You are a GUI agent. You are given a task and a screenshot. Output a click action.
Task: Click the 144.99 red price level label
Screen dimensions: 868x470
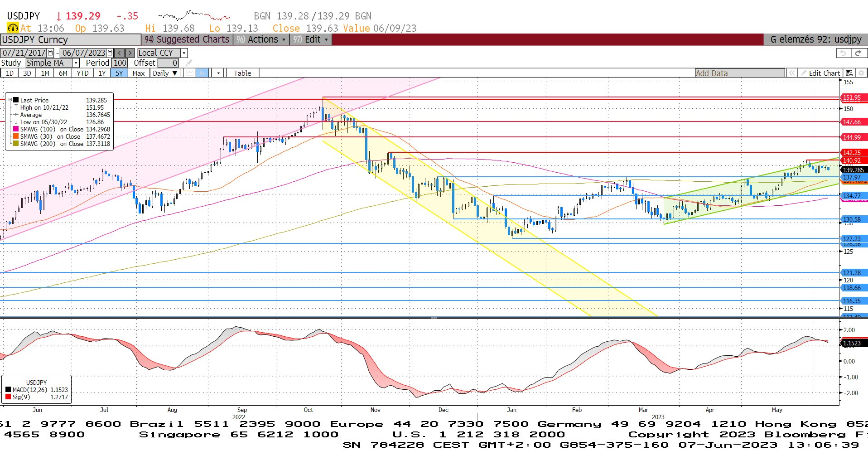click(854, 137)
